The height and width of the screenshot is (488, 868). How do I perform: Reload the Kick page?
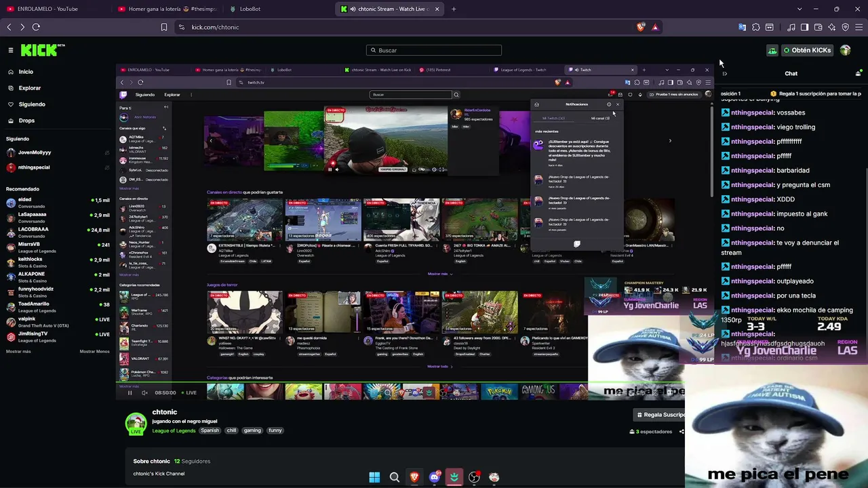point(36,27)
